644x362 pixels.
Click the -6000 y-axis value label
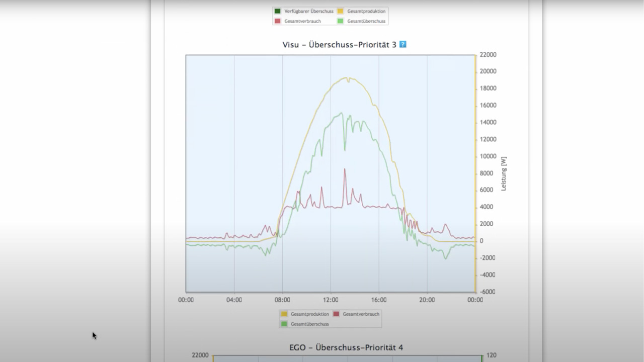489,292
